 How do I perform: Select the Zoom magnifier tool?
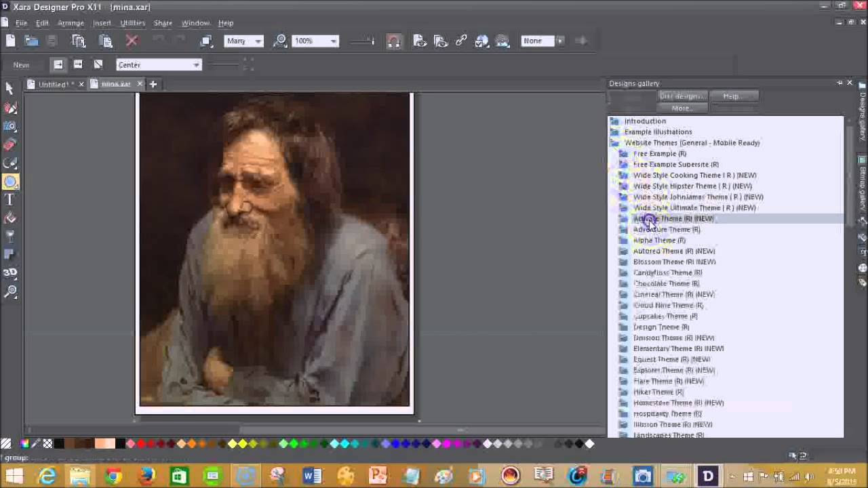[x=10, y=292]
